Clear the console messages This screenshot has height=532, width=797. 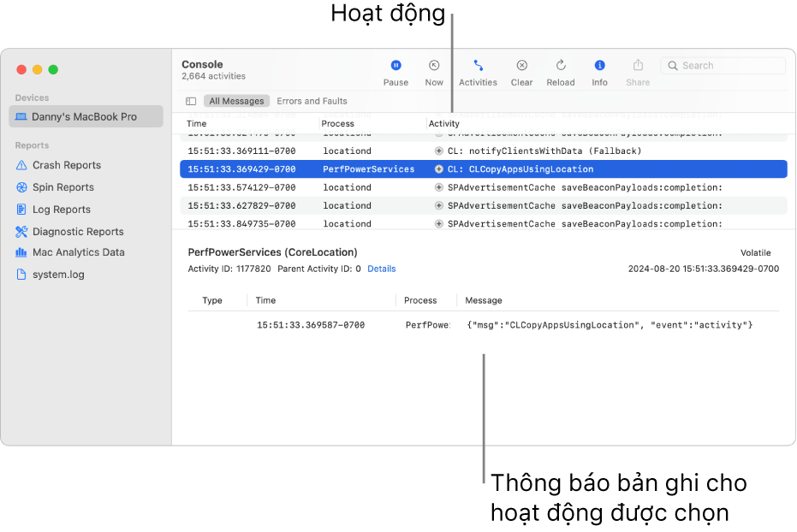521,66
